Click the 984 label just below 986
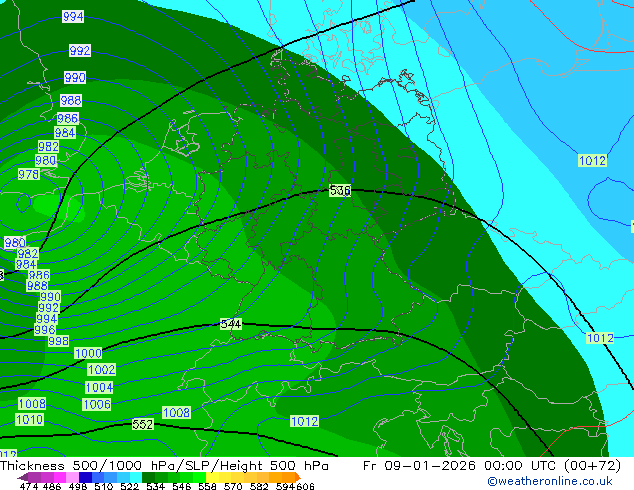The width and height of the screenshot is (634, 490). [65, 132]
